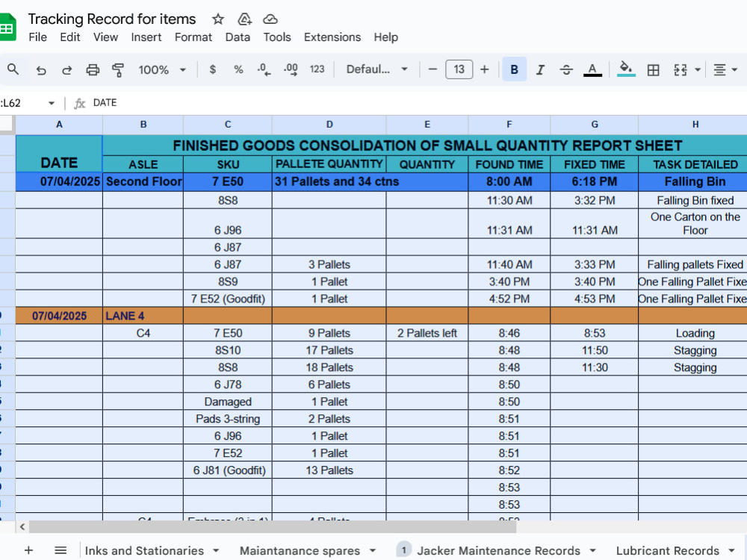Open Jacker Maintenance Records tab dropdown arrow

click(x=592, y=550)
